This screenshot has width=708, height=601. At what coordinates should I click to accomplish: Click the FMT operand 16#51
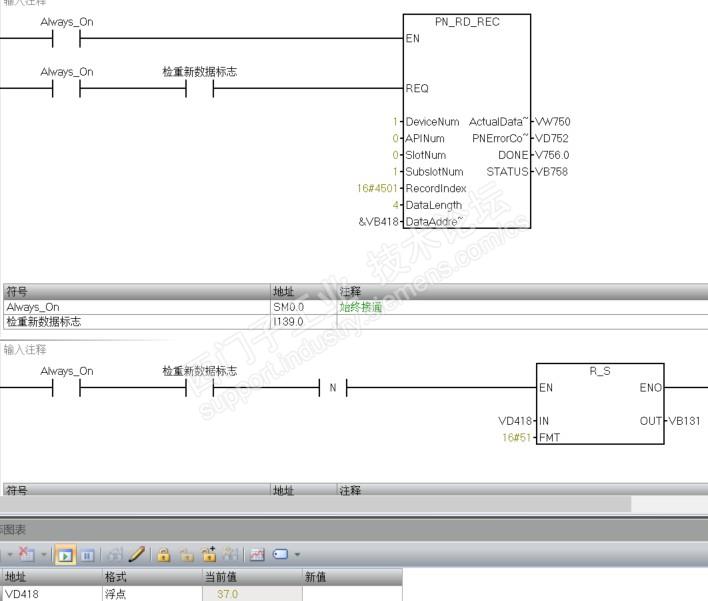coord(517,438)
